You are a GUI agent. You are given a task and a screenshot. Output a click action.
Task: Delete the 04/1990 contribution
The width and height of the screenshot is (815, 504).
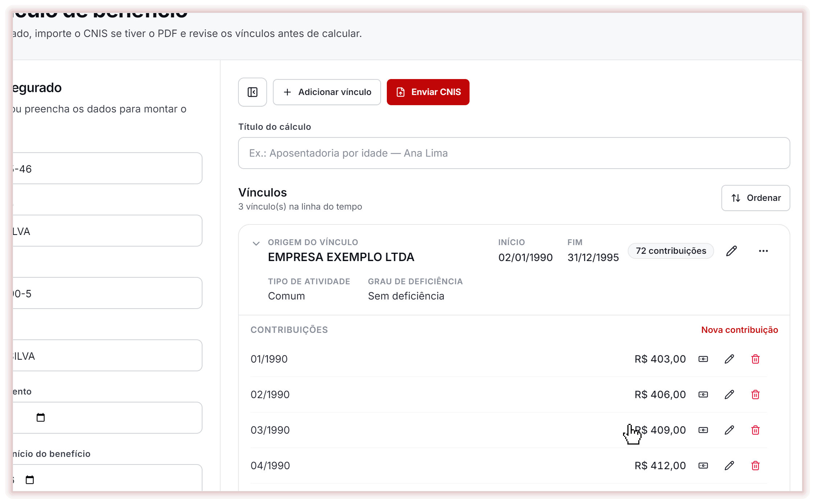click(x=755, y=466)
